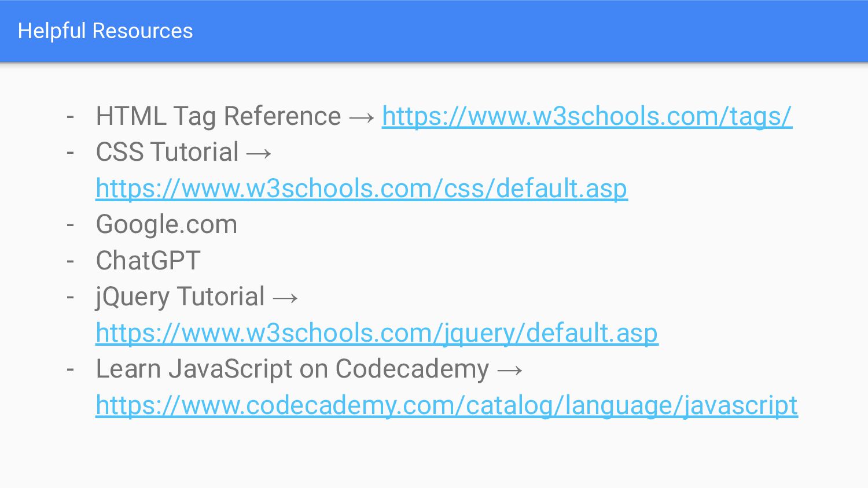This screenshot has height=488, width=868.
Task: Click the bullet dash before Google.com
Action: [x=71, y=225]
